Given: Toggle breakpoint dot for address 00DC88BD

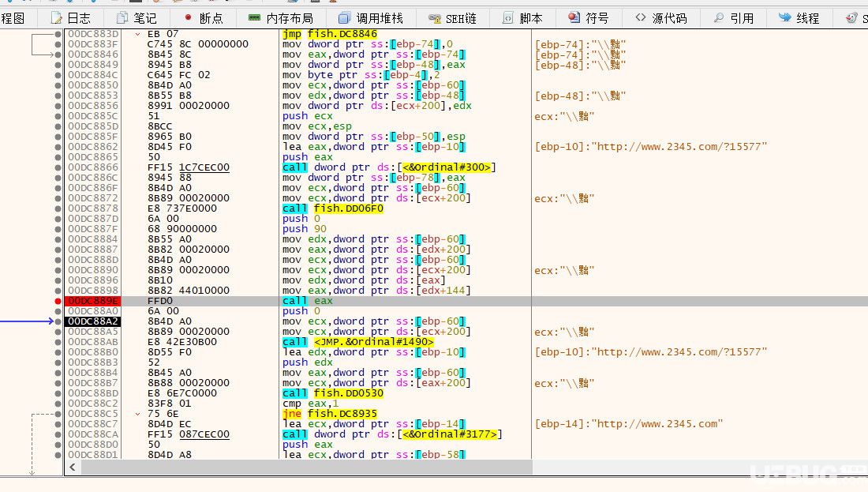Looking at the screenshot, I should point(58,393).
